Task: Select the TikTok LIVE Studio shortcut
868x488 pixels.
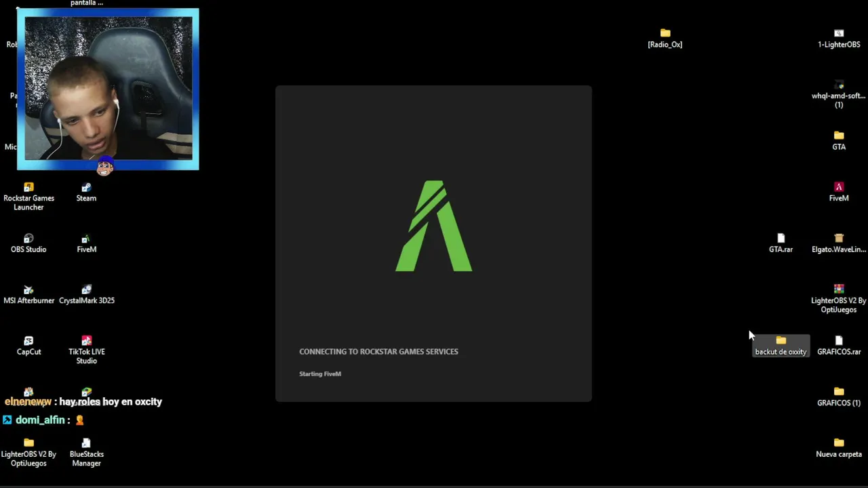Action: [x=86, y=350]
